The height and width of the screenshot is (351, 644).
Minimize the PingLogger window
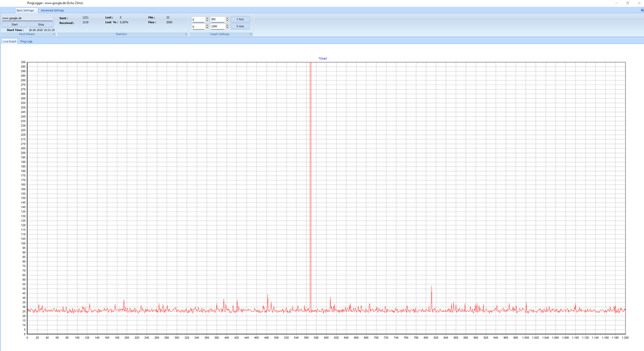[616, 3]
